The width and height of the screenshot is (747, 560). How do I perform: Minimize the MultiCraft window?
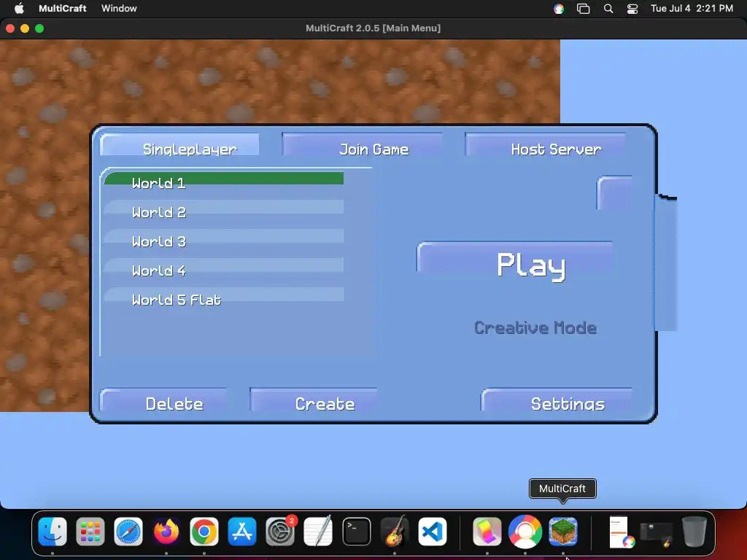click(25, 28)
